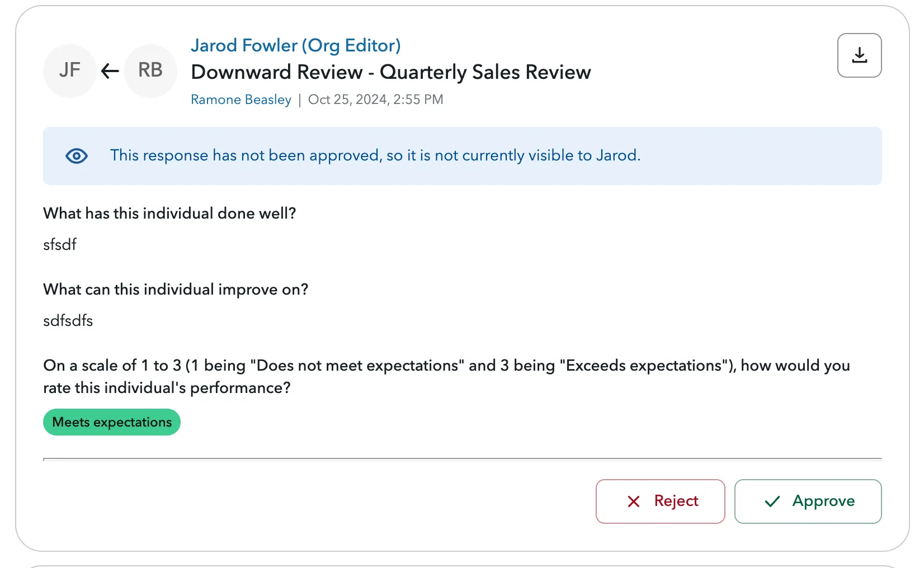Click question 'What has this individual done well?'

coord(169,214)
